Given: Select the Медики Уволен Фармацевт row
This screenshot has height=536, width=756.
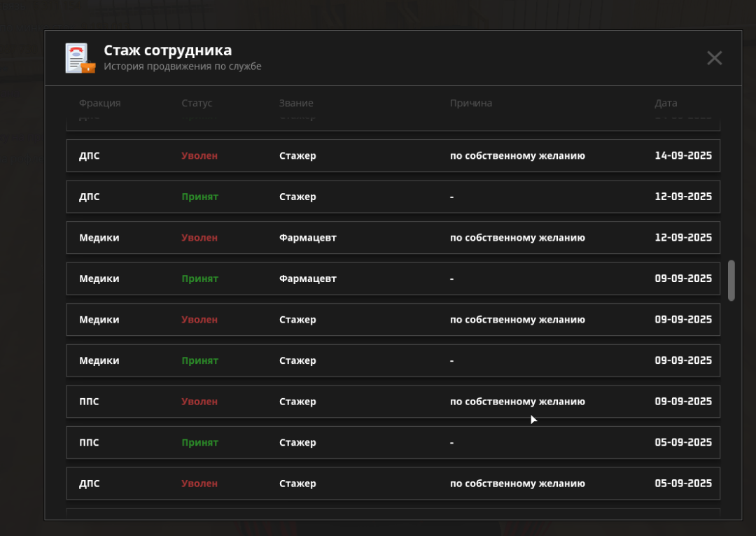Looking at the screenshot, I should coord(393,238).
